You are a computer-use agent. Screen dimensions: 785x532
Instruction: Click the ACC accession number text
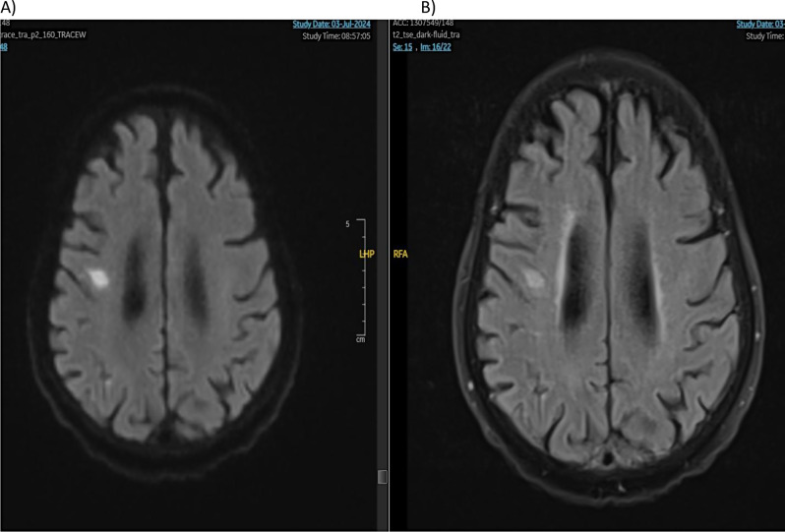pyautogui.click(x=423, y=23)
